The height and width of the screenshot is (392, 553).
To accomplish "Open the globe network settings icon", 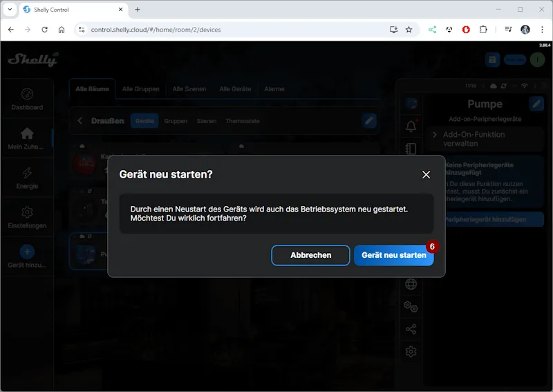I will tap(411, 283).
